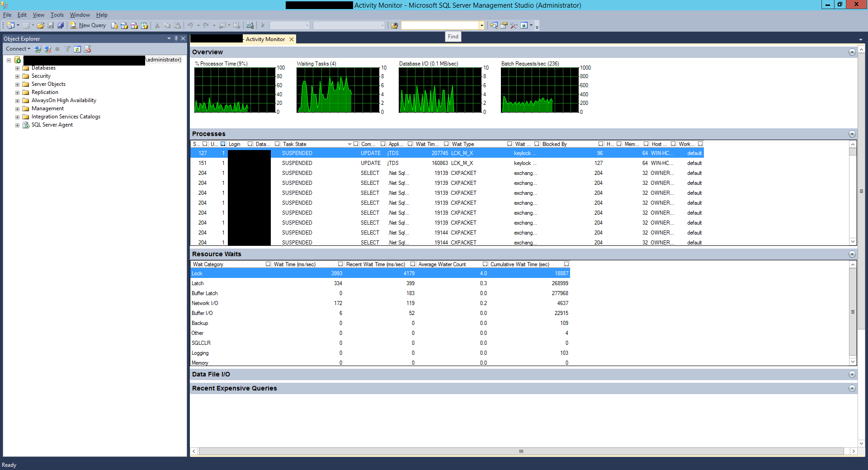868x470 pixels.
Task: Click inside the Find search box
Action: pos(440,25)
